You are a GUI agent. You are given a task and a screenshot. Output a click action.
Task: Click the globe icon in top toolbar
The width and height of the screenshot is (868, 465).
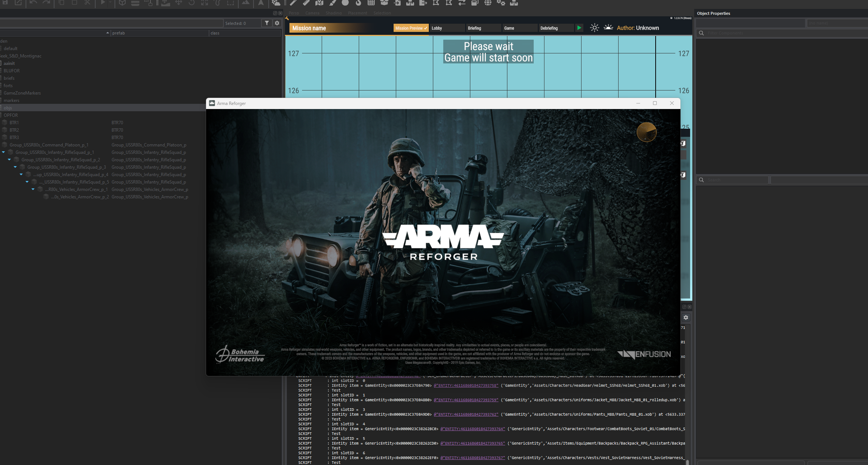tap(488, 3)
